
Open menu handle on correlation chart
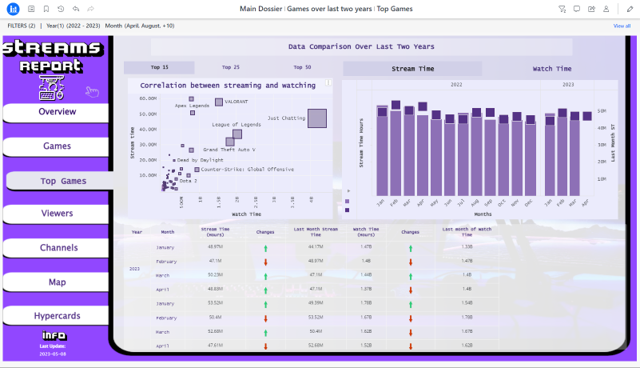pyautogui.click(x=328, y=83)
